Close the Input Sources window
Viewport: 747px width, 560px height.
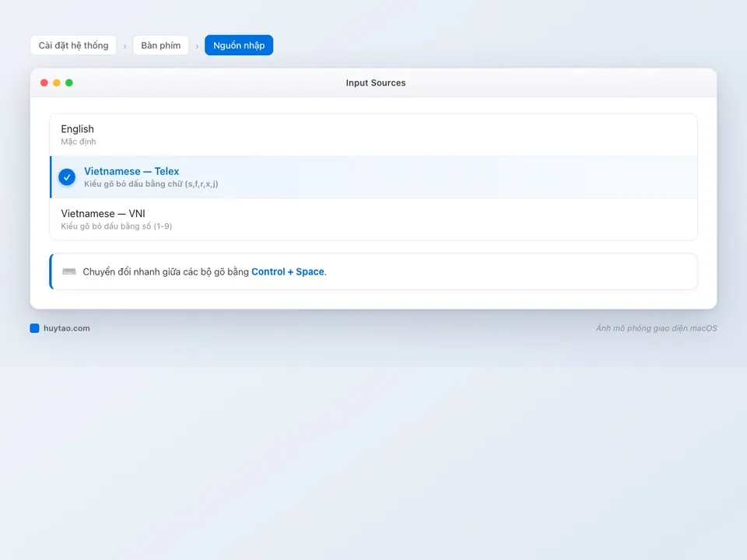tap(44, 83)
